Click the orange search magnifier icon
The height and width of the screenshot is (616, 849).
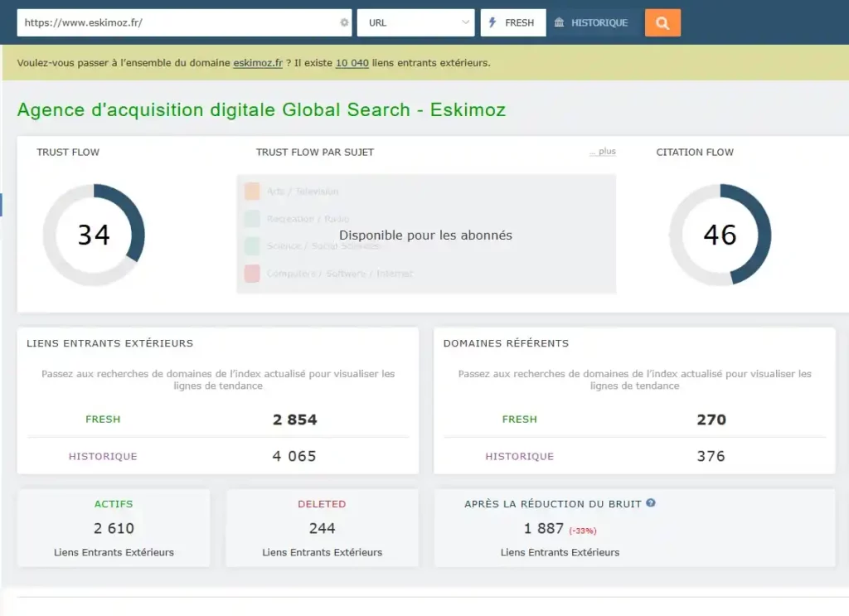[x=661, y=22]
